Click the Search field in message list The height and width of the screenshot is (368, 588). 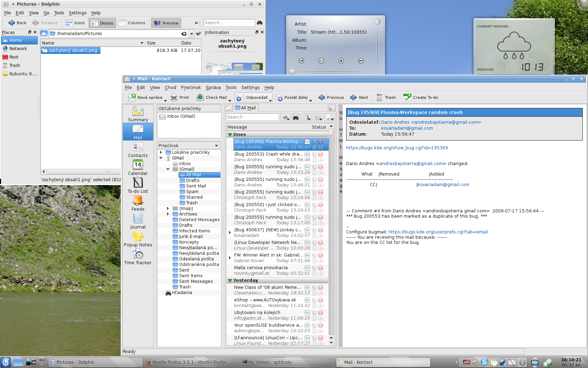coord(252,117)
